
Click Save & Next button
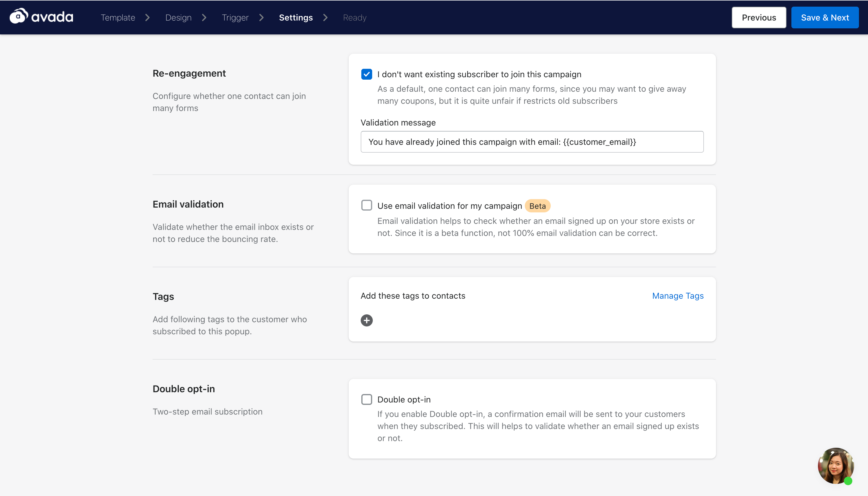825,18
